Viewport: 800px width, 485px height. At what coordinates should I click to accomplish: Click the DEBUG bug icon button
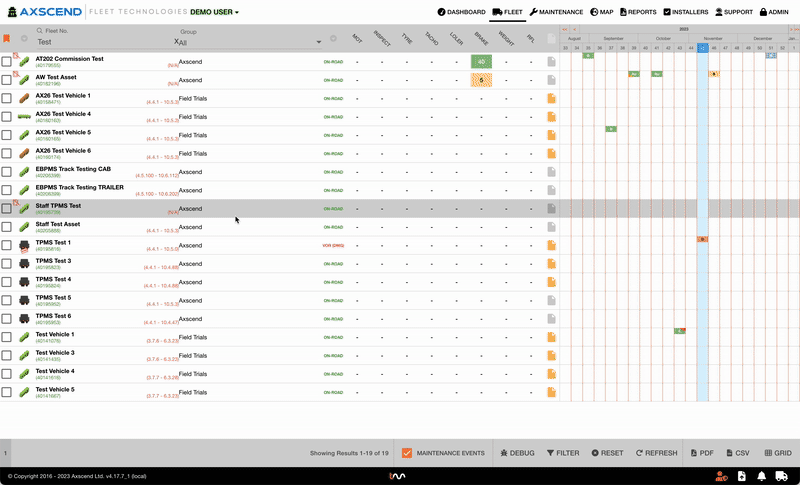516,453
